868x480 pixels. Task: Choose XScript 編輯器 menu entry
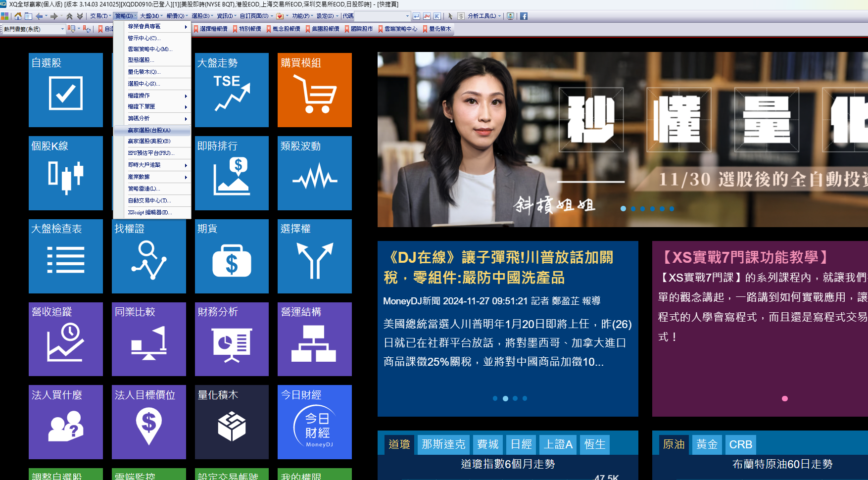[152, 212]
